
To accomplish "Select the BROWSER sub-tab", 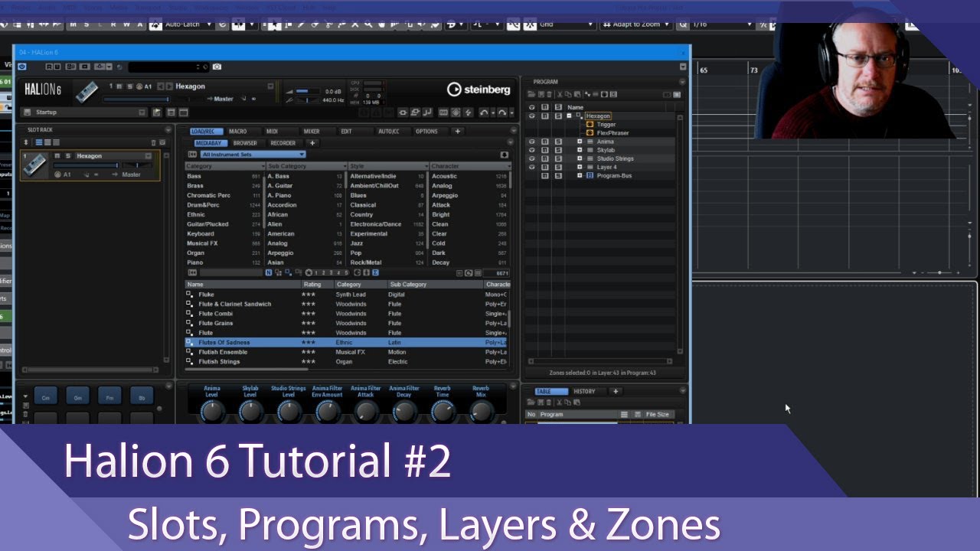I will (x=245, y=143).
